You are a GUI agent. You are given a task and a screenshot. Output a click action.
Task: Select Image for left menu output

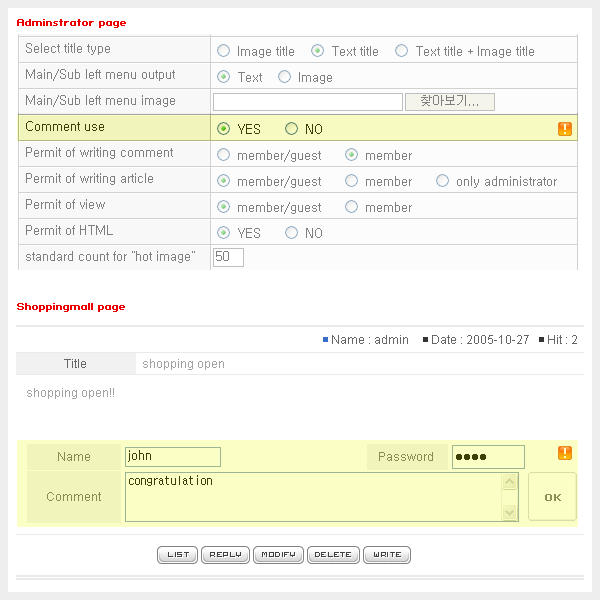[x=284, y=77]
